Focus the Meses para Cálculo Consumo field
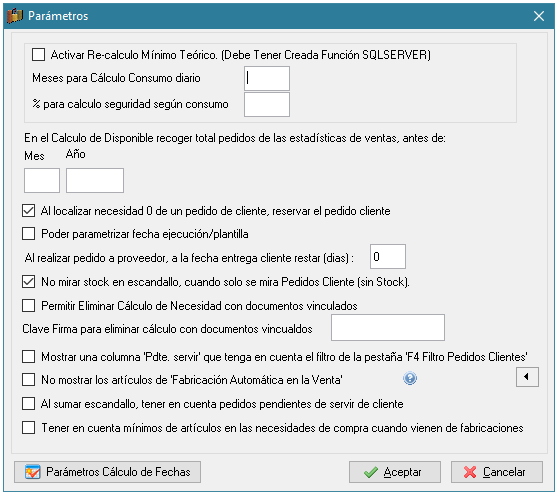 coord(267,78)
